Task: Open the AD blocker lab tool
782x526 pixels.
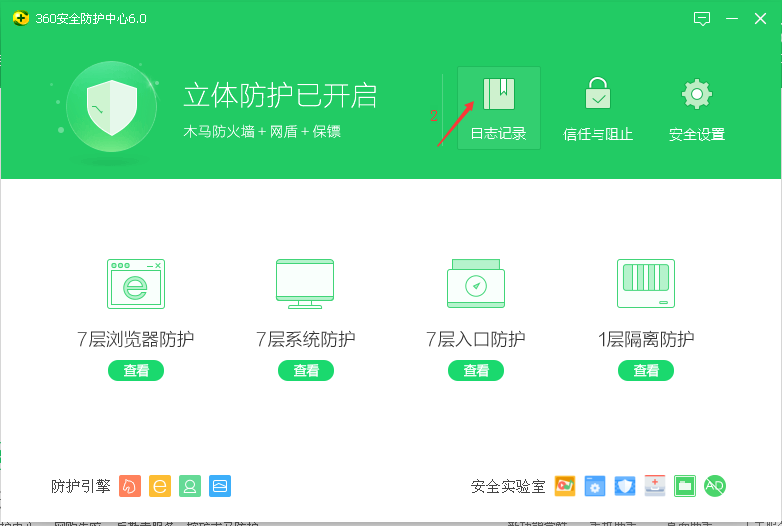Action: coord(714,486)
